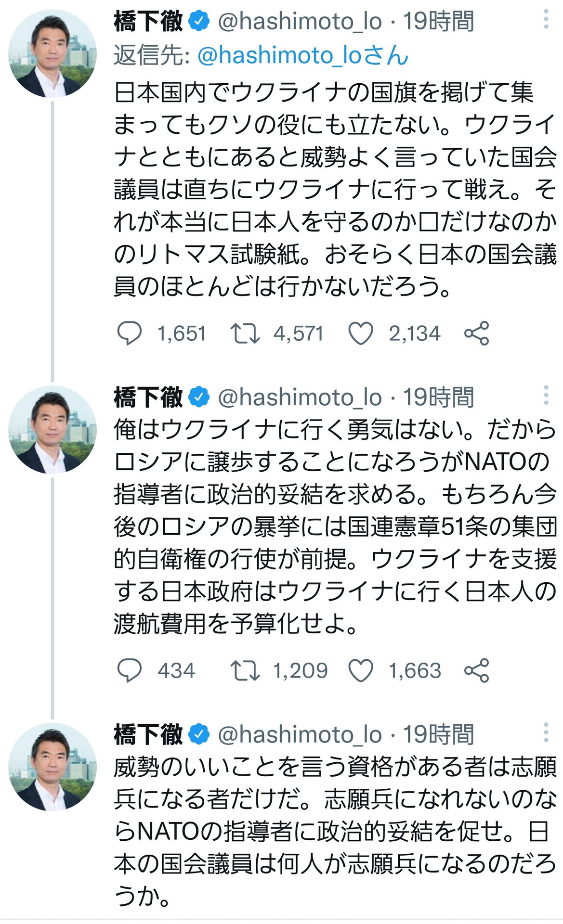Retweet the tweet with 4,571 retweets
The image size is (563, 924).
(245, 334)
